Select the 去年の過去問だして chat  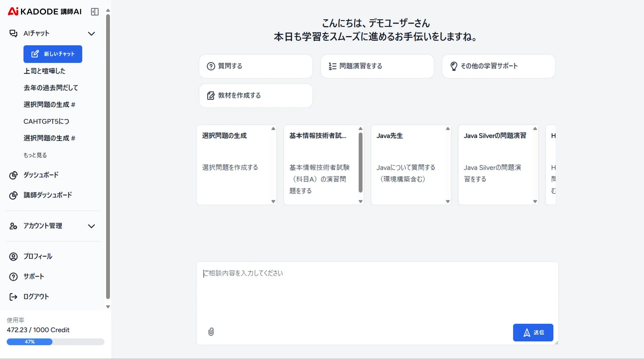(x=51, y=88)
